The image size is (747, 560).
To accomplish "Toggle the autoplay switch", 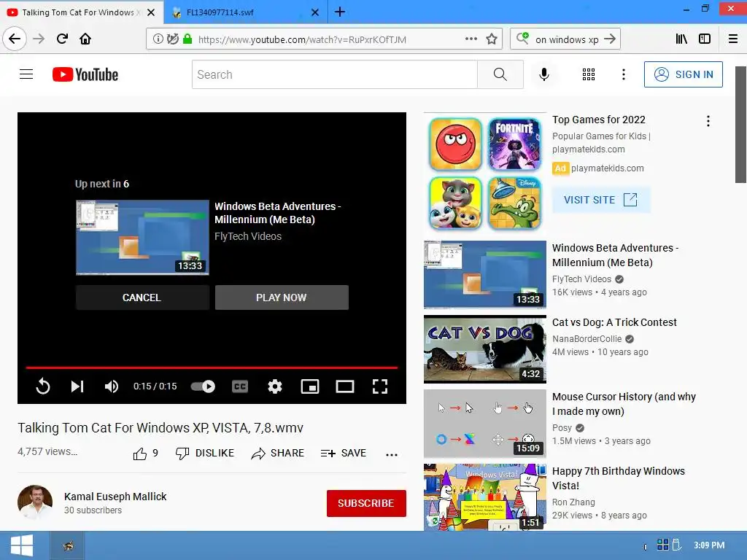I will (203, 386).
